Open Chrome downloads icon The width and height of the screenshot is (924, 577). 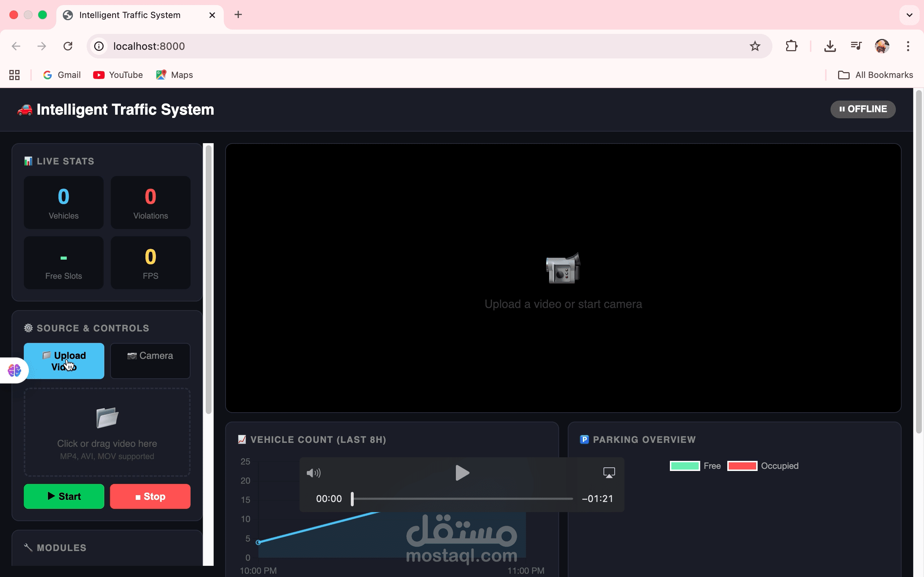pos(830,46)
